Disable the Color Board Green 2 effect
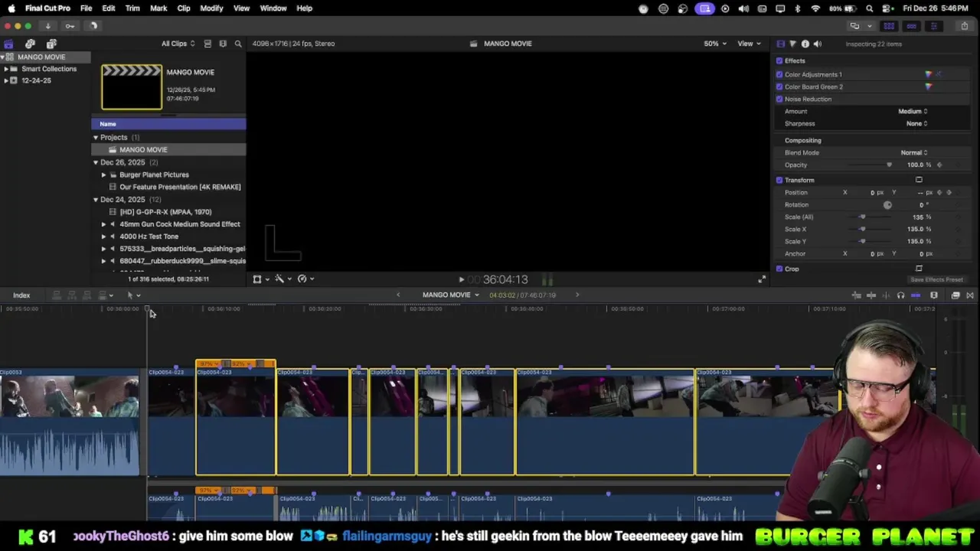 (x=779, y=86)
